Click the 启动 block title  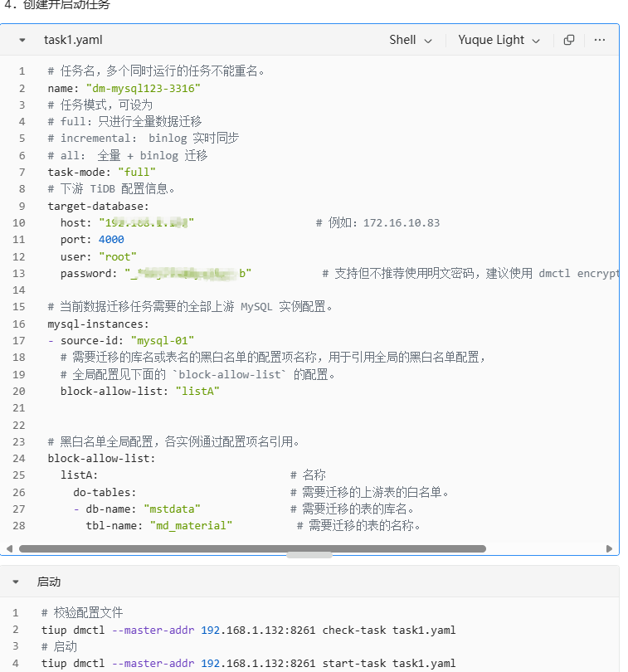49,582
